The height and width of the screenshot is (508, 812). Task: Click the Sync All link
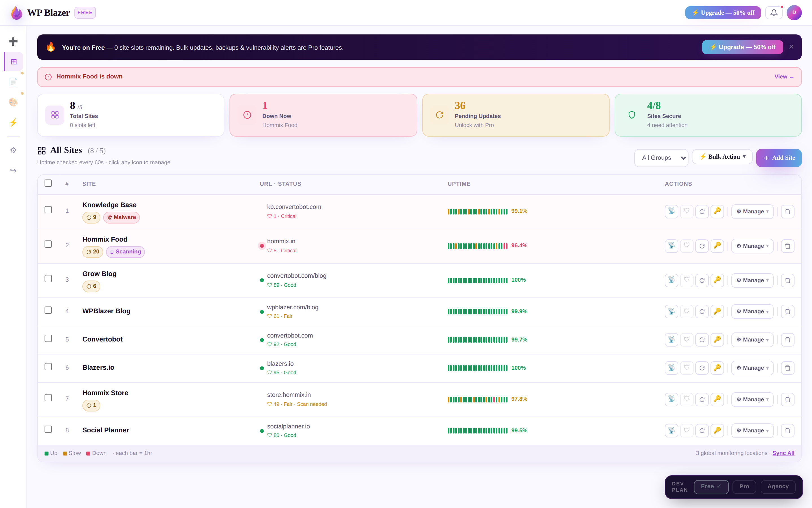tap(783, 453)
